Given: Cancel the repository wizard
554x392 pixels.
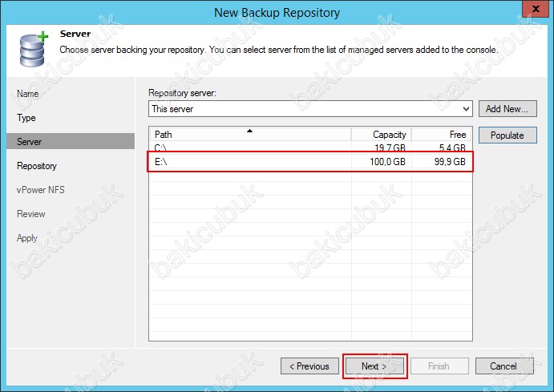Looking at the screenshot, I should (503, 366).
